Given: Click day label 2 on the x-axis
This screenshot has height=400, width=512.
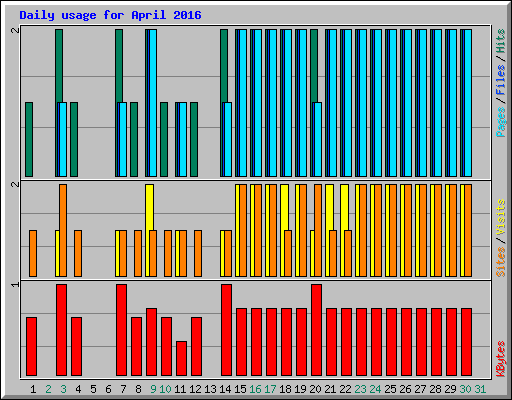Looking at the screenshot, I should (48, 389).
